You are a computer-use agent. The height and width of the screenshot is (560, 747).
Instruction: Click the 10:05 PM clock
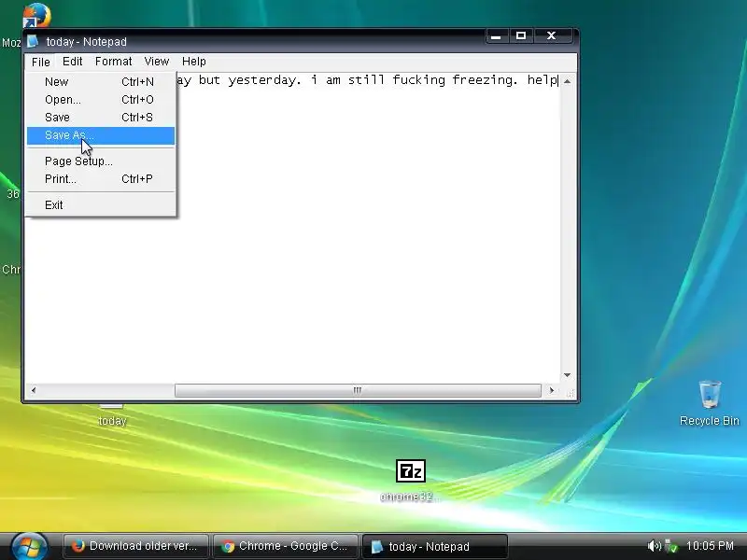tap(710, 546)
